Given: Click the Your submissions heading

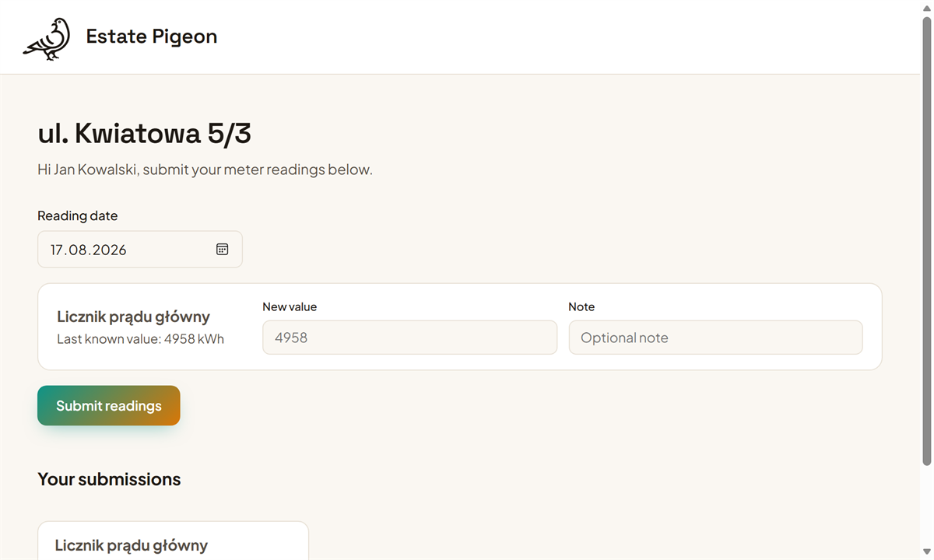Looking at the screenshot, I should tap(109, 479).
